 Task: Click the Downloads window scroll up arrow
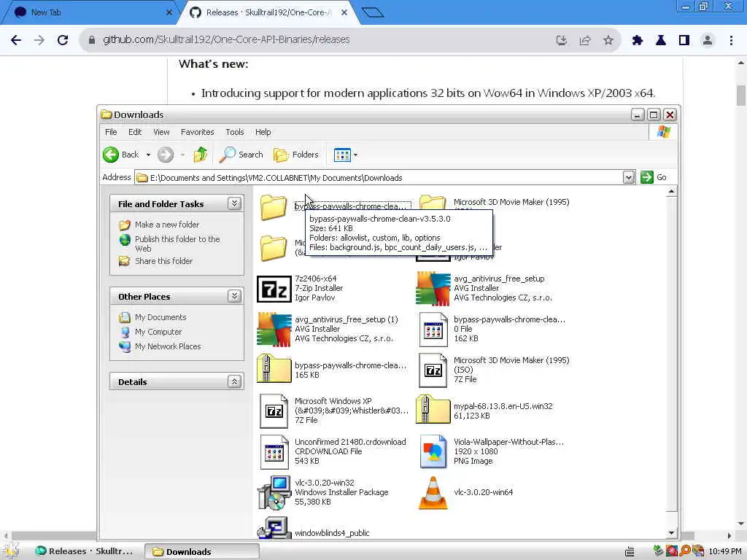coord(671,192)
